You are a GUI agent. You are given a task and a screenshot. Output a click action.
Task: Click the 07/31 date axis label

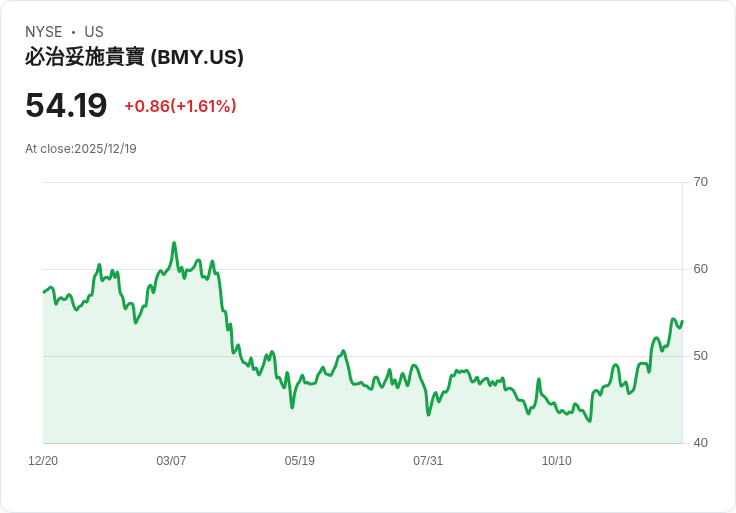[428, 461]
